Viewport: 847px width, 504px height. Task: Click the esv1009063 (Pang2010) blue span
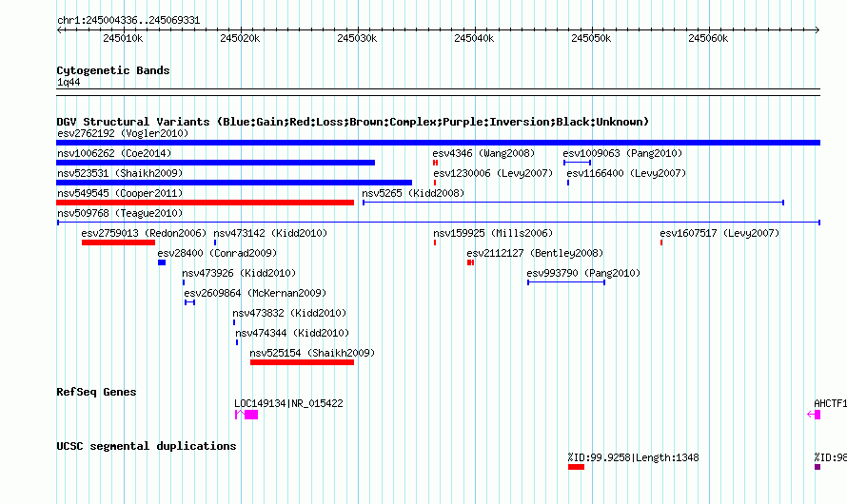pyautogui.click(x=578, y=163)
